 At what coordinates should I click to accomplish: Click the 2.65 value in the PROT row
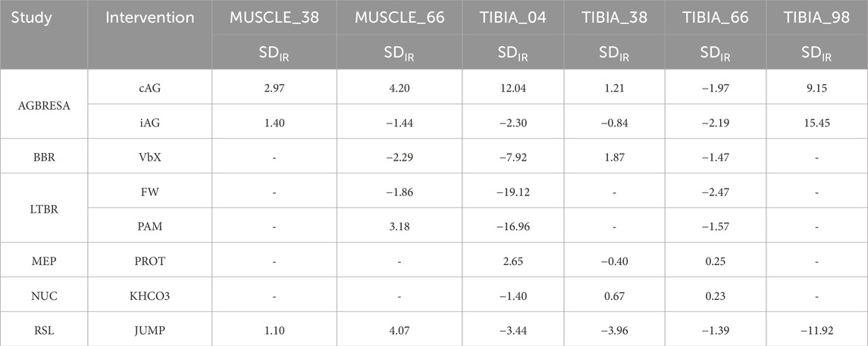coord(496,260)
